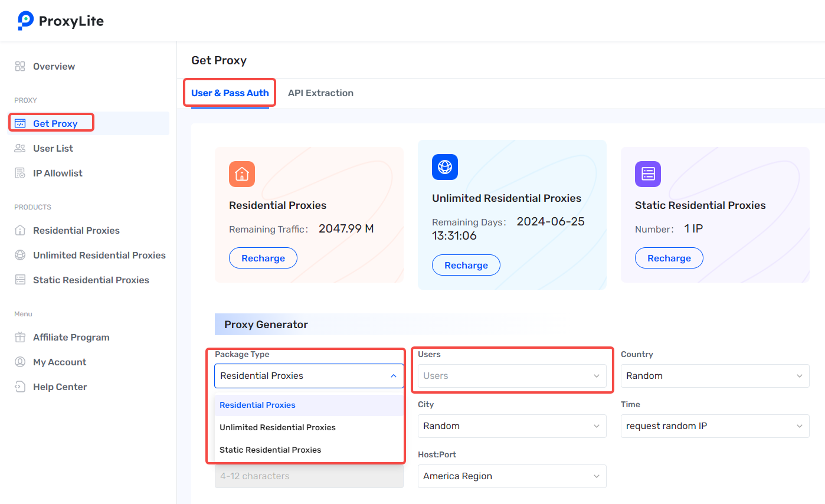Click the IP Allowlist icon
Viewport: 825px width, 504px height.
[20, 173]
